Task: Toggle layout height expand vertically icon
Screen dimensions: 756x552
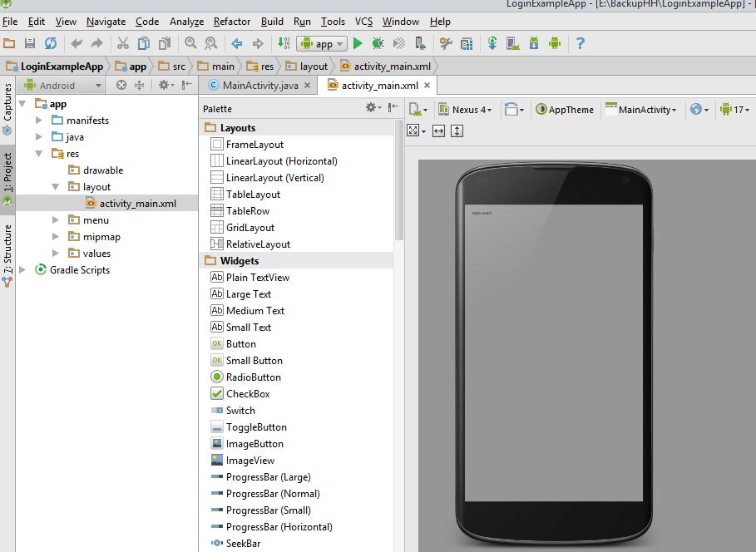Action: [x=457, y=131]
